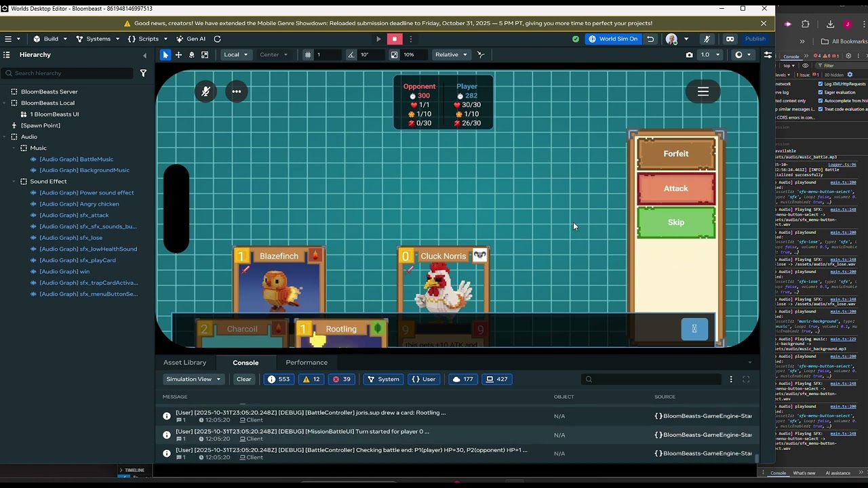This screenshot has width=868, height=488.
Task: Open the three-dot menu beside stop button
Action: 411,39
